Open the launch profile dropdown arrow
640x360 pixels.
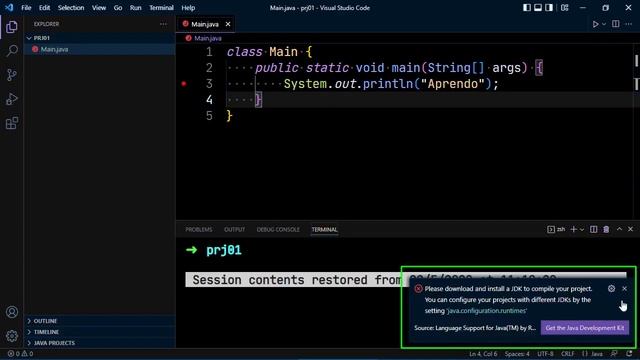coord(582,229)
